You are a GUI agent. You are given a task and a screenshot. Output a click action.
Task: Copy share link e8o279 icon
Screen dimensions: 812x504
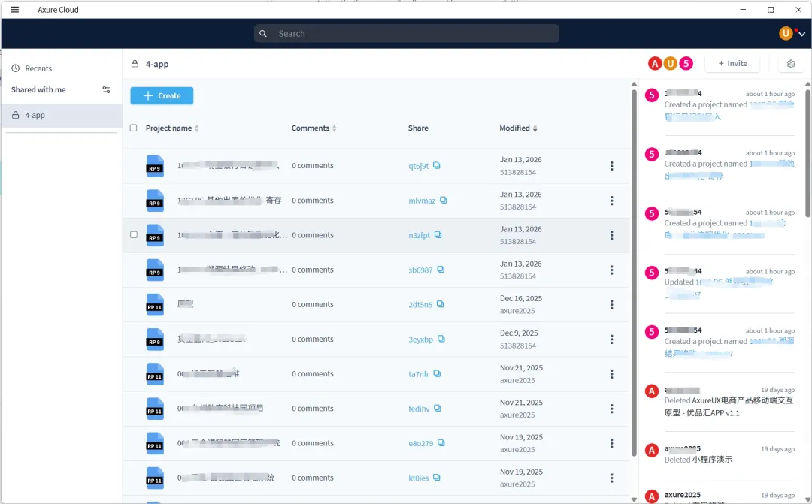(x=441, y=443)
